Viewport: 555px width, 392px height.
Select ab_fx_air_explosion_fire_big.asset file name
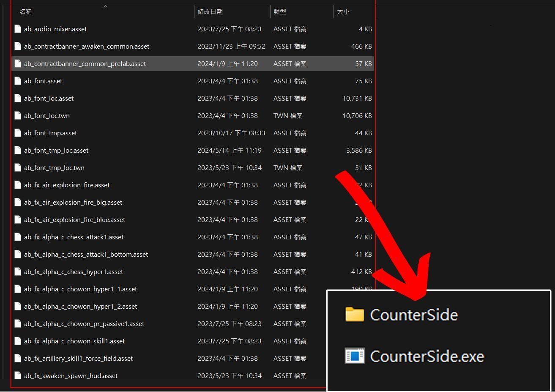73,203
